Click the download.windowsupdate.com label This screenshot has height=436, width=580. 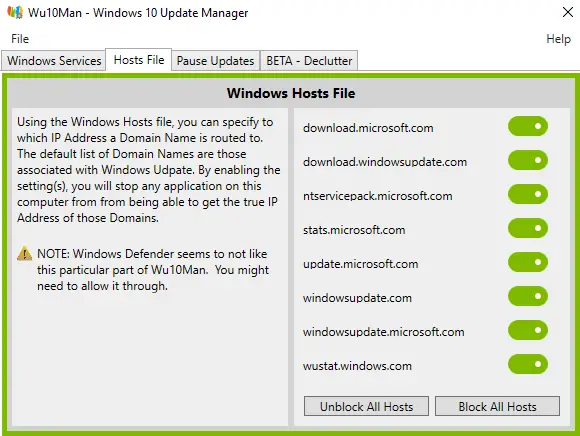pos(385,162)
